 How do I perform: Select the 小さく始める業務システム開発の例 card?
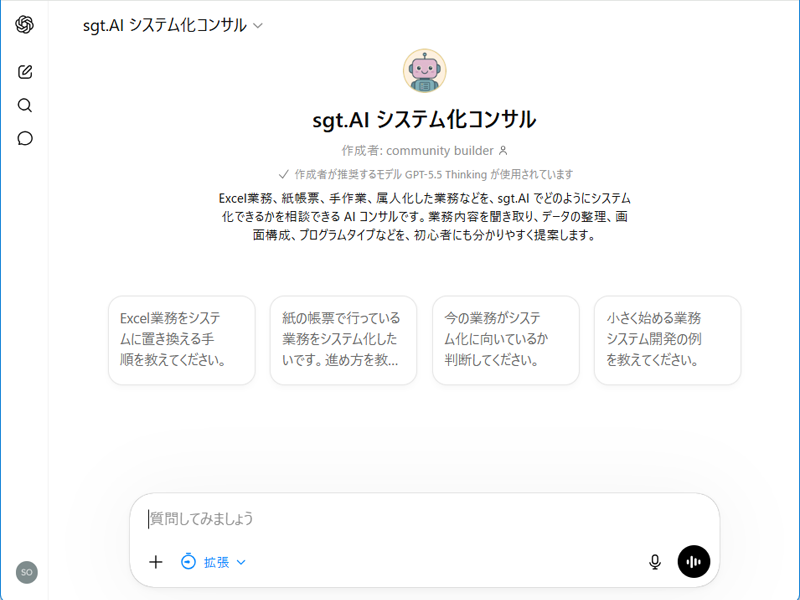(667, 340)
